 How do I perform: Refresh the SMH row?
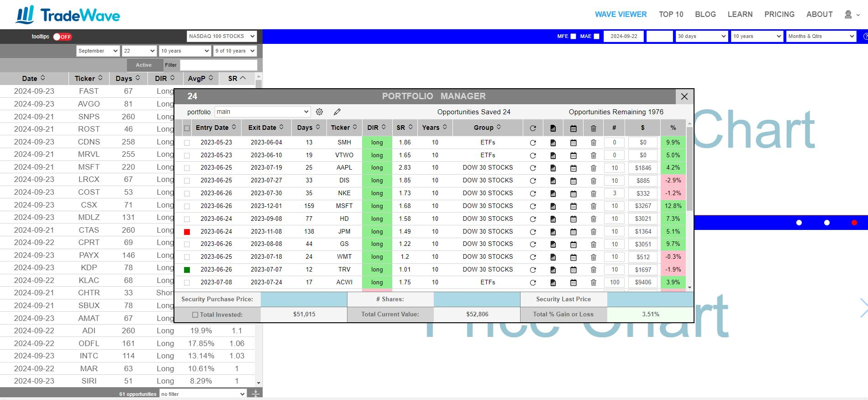click(x=533, y=143)
